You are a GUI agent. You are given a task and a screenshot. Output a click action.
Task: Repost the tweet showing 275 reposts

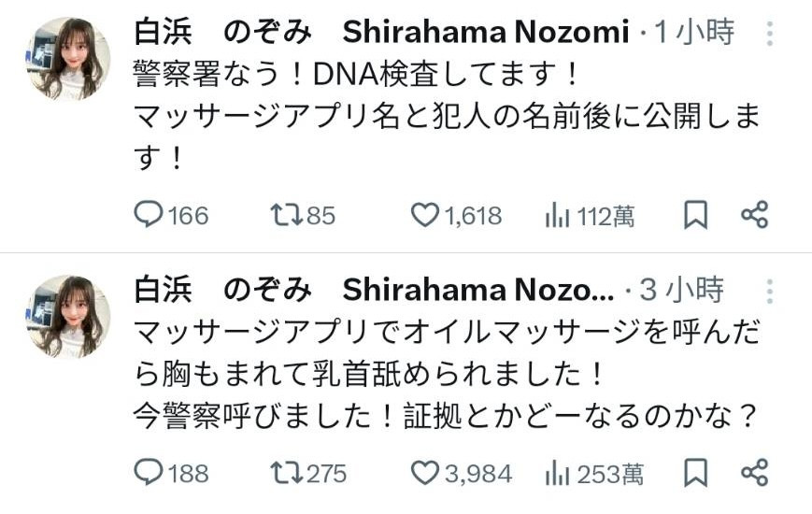[x=283, y=473]
